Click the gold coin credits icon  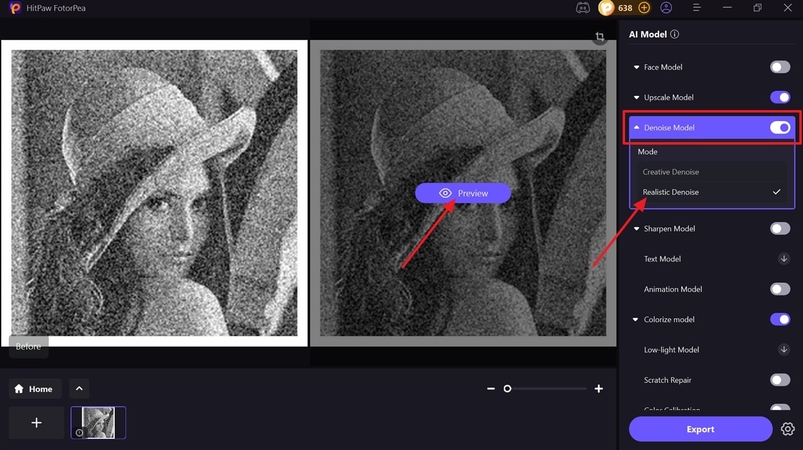click(606, 8)
